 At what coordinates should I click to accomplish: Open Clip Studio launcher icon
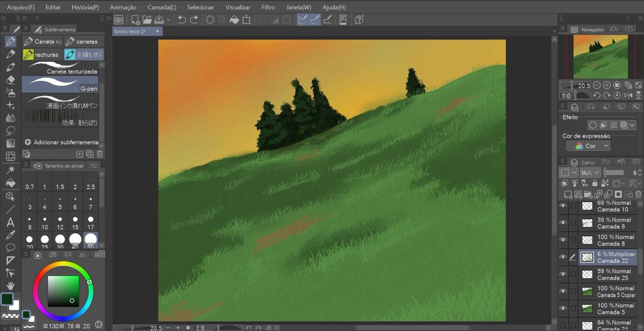click(119, 20)
